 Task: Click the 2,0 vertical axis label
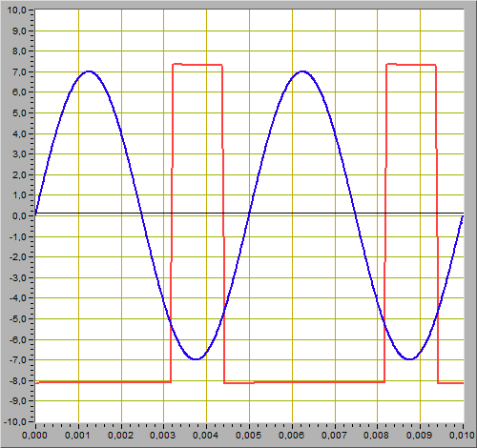click(x=19, y=174)
